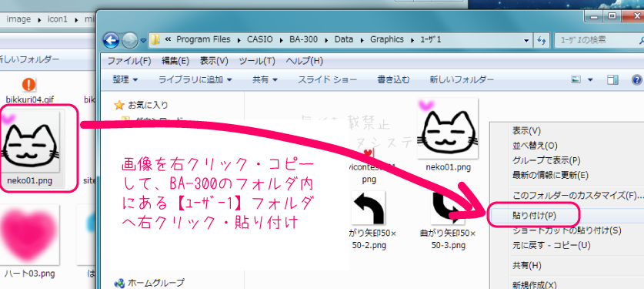Viewport: 644px width, 289px height.
Task: Open the ライブラリに追加 dropdown
Action: coord(195,79)
